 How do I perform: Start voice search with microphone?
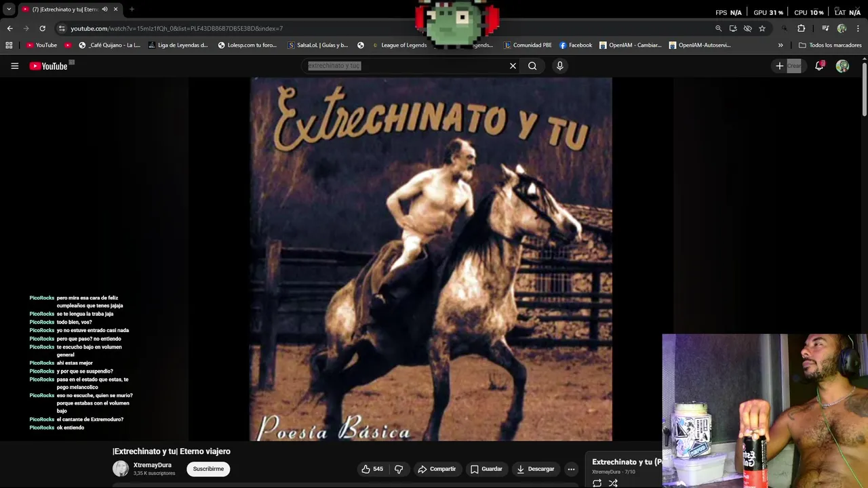(x=559, y=66)
